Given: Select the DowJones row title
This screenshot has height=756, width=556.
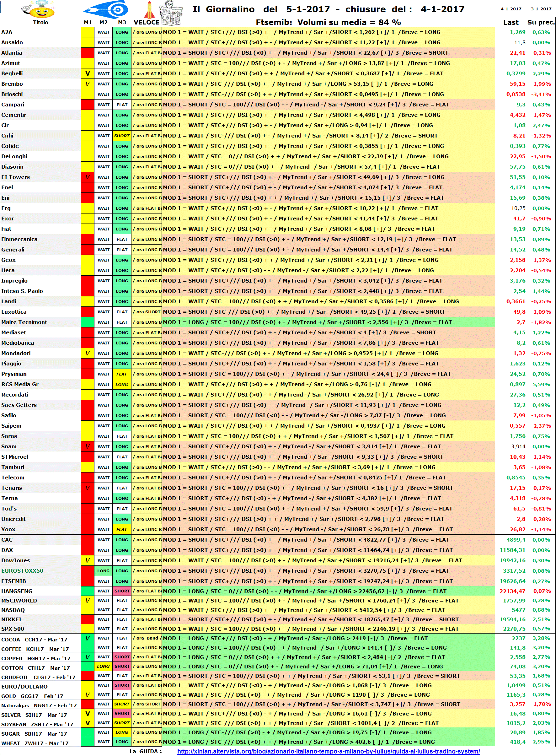Looking at the screenshot, I should [15, 560].
